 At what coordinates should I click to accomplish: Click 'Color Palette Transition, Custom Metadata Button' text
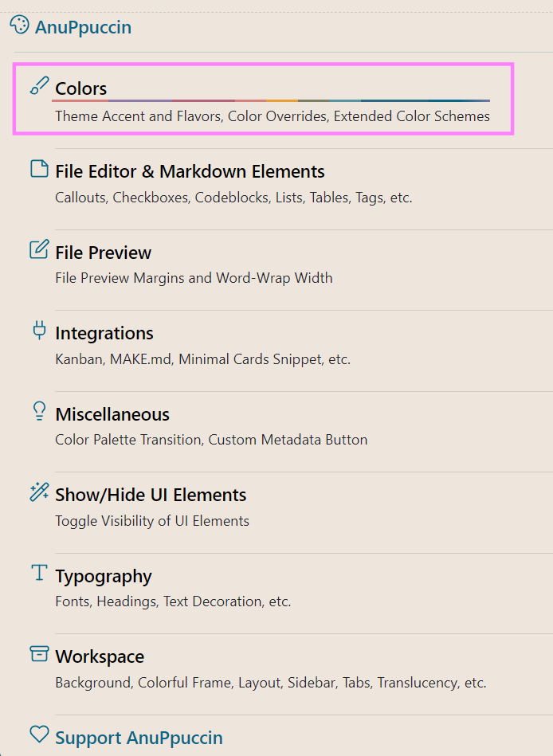coord(211,440)
